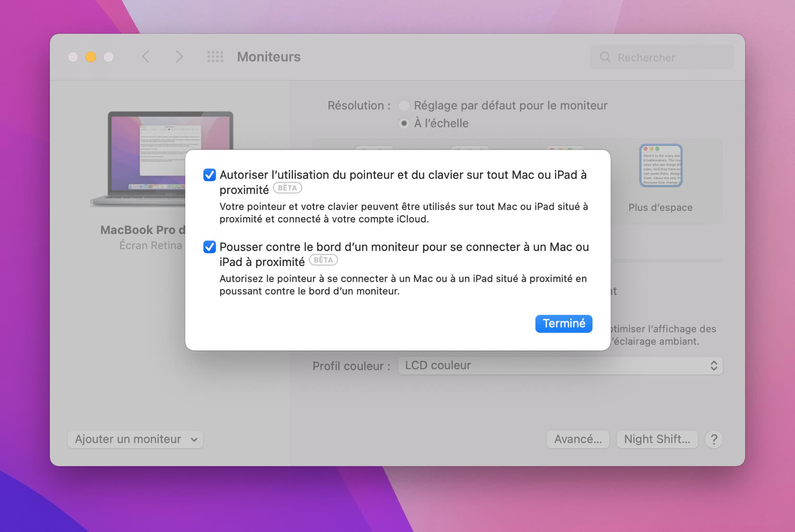Show all preferences grid icon
This screenshot has height=532, width=795.
click(215, 57)
